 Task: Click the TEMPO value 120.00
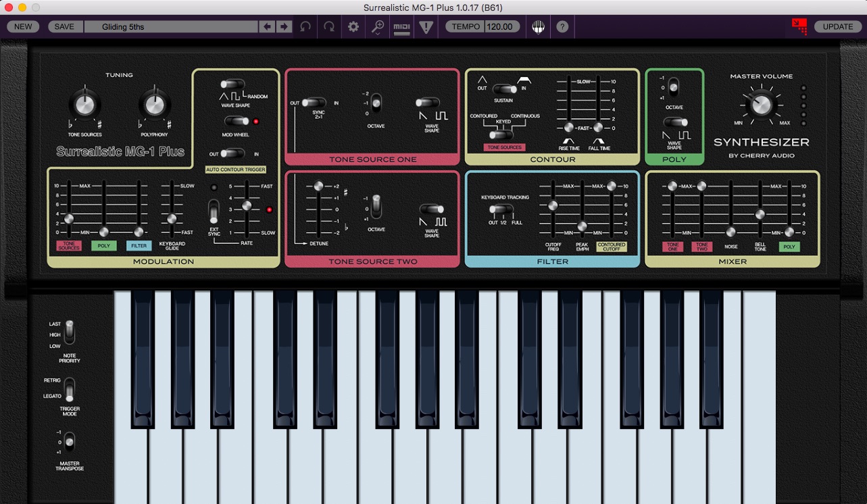[x=502, y=27]
